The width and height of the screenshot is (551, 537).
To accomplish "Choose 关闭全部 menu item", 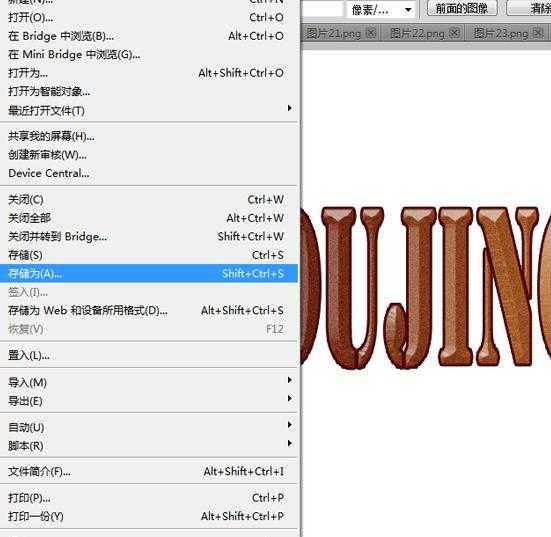I will [x=149, y=218].
